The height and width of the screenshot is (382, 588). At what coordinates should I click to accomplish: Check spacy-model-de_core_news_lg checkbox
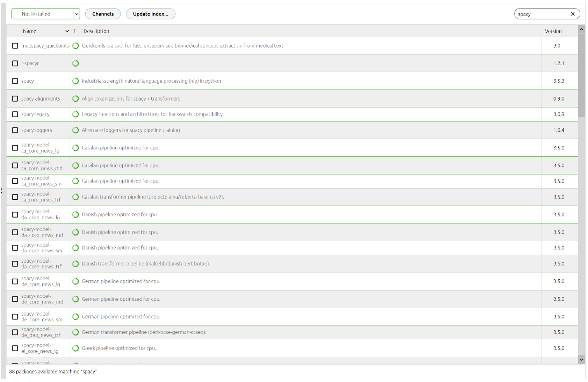click(15, 281)
